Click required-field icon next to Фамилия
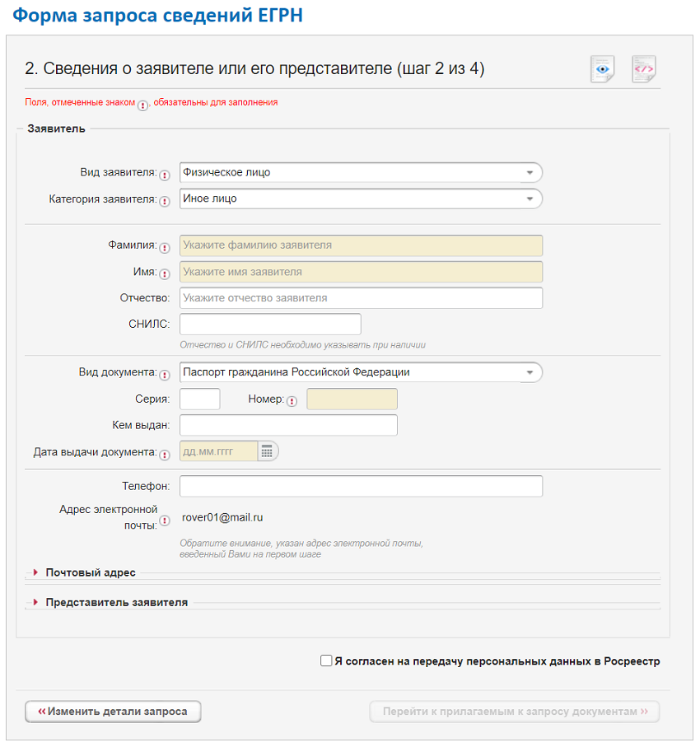This screenshot has width=700, height=747. [164, 247]
